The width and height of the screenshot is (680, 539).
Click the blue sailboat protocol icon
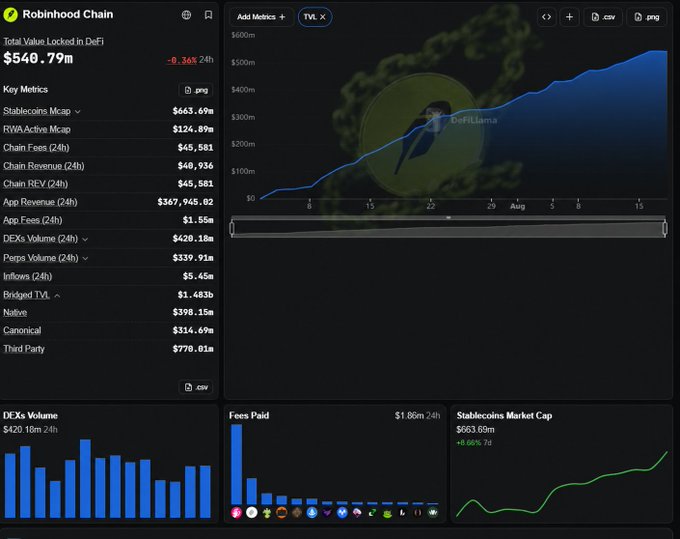click(312, 513)
